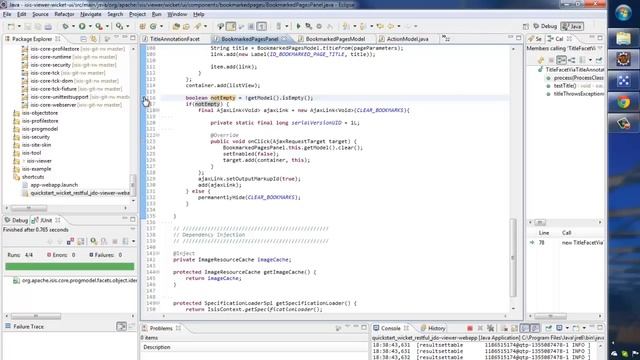
Task: Click the Description column header
Action: [x=157, y=347]
